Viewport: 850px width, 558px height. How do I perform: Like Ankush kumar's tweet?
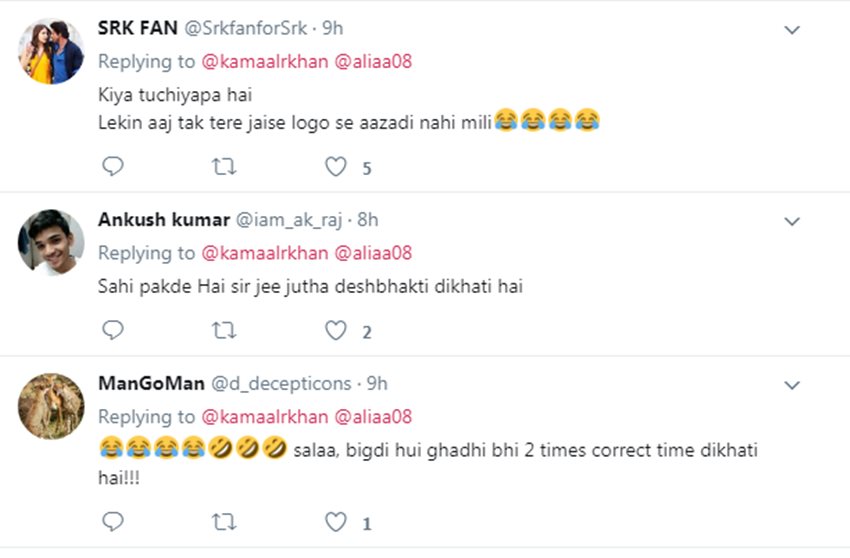pyautogui.click(x=336, y=330)
